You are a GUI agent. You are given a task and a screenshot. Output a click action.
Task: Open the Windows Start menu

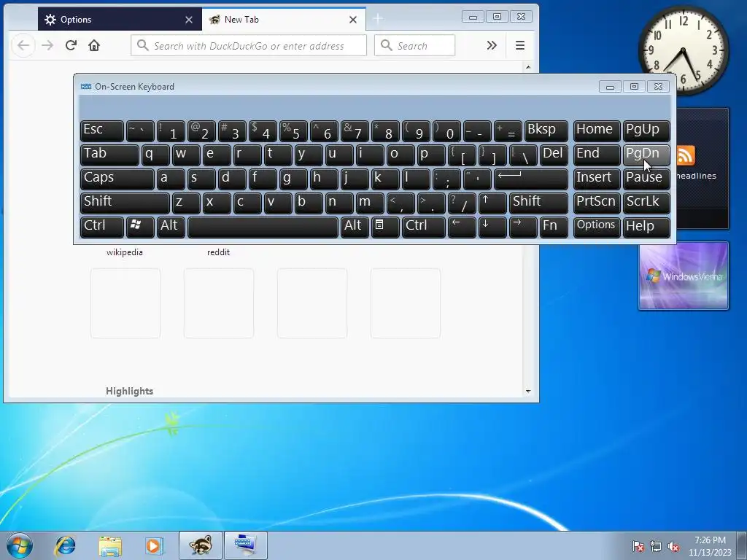click(20, 545)
